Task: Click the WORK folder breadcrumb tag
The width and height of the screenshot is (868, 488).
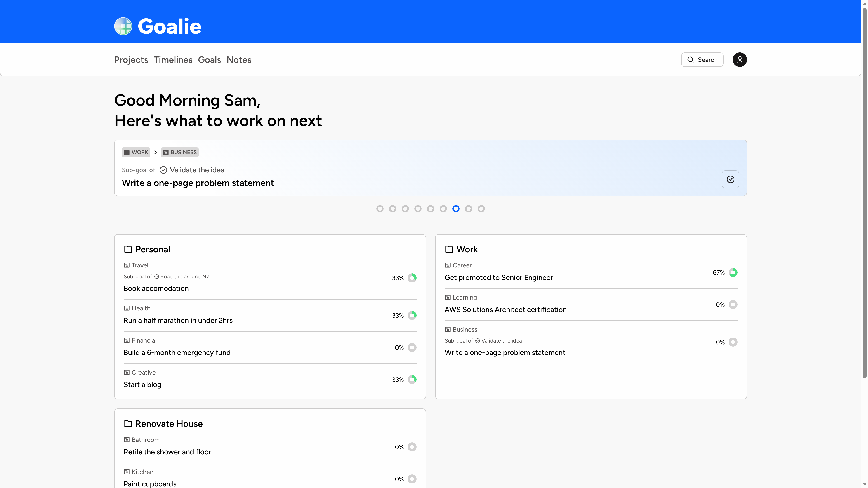Action: click(x=136, y=152)
